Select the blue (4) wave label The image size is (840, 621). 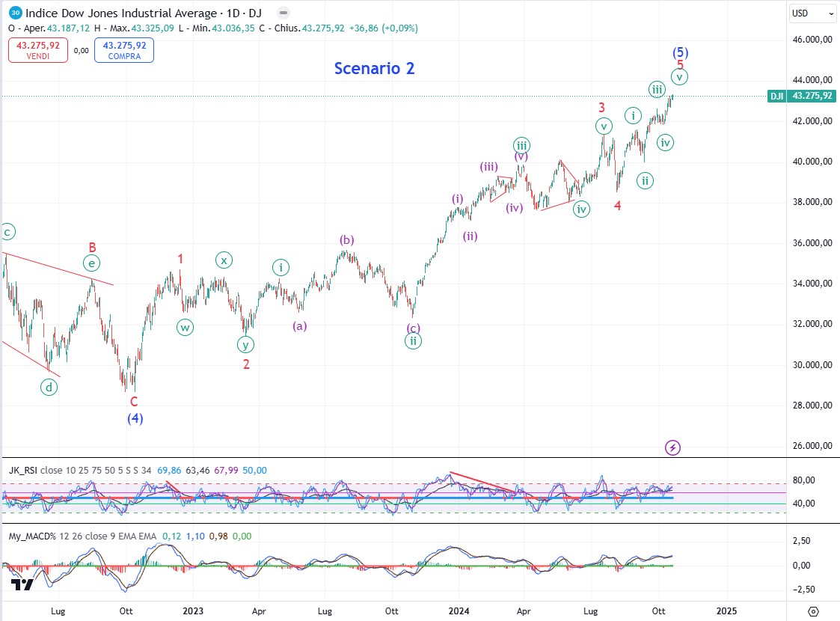pyautogui.click(x=135, y=418)
